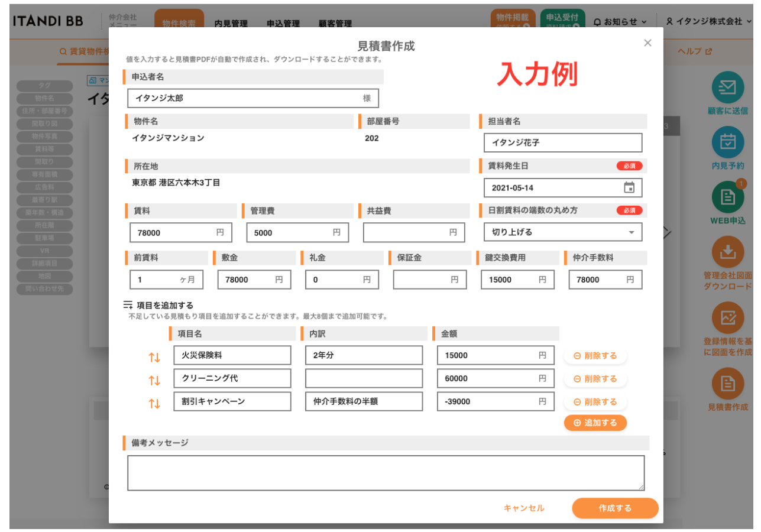Select the 間取り図 tag in left list
Image resolution: width=761 pixels, height=532 pixels.
(x=45, y=124)
